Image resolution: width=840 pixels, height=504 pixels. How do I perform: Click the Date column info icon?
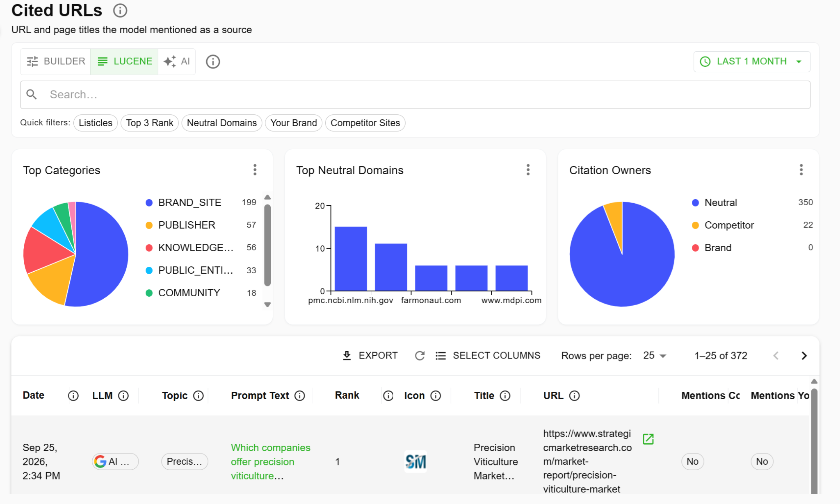[73, 395]
